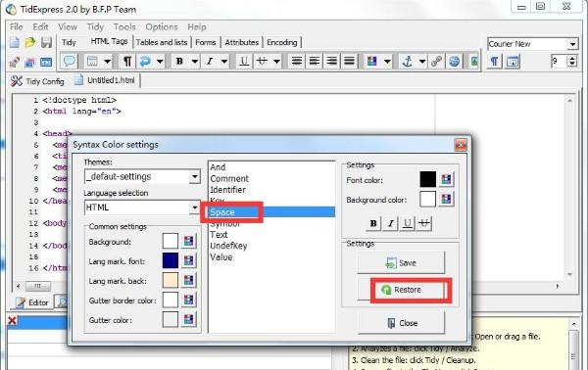
Task: Open the Courier New font dropdown
Action: click(572, 44)
